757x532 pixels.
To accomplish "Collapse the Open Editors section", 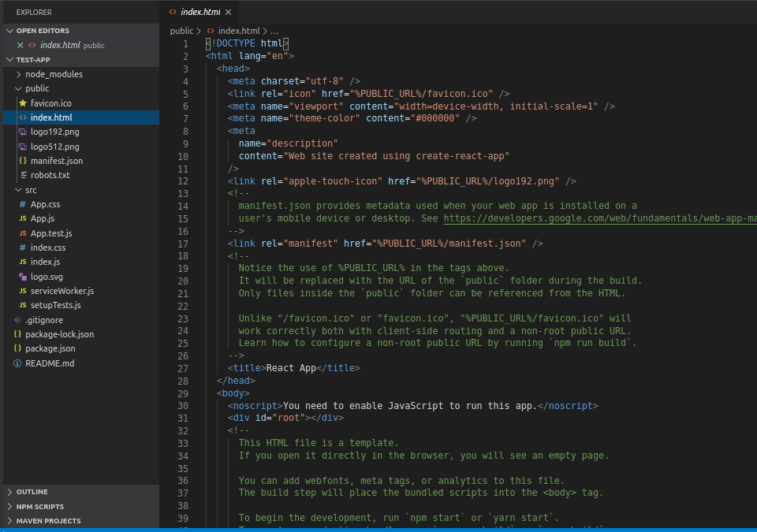I will (9, 31).
